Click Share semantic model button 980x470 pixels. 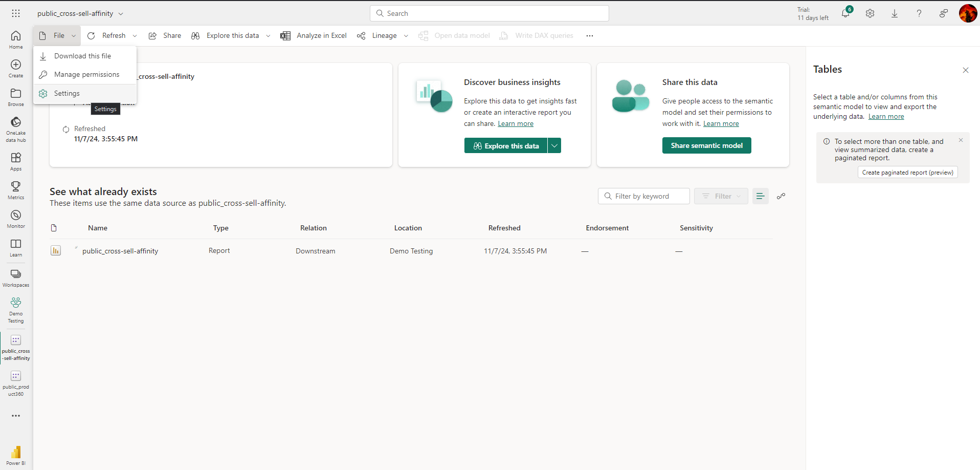tap(707, 145)
